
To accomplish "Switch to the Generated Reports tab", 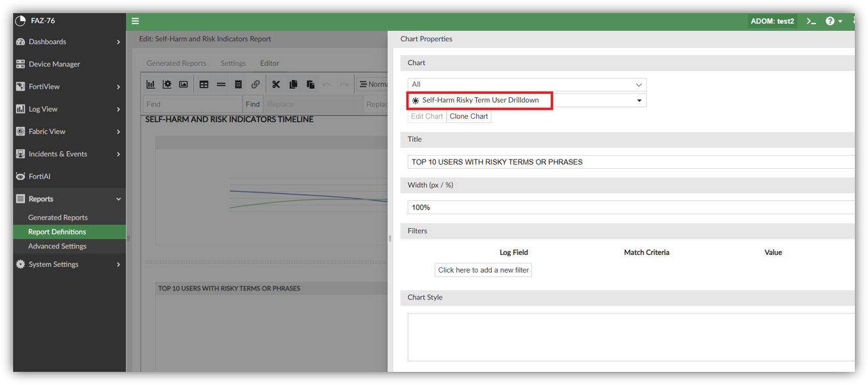I will 176,63.
